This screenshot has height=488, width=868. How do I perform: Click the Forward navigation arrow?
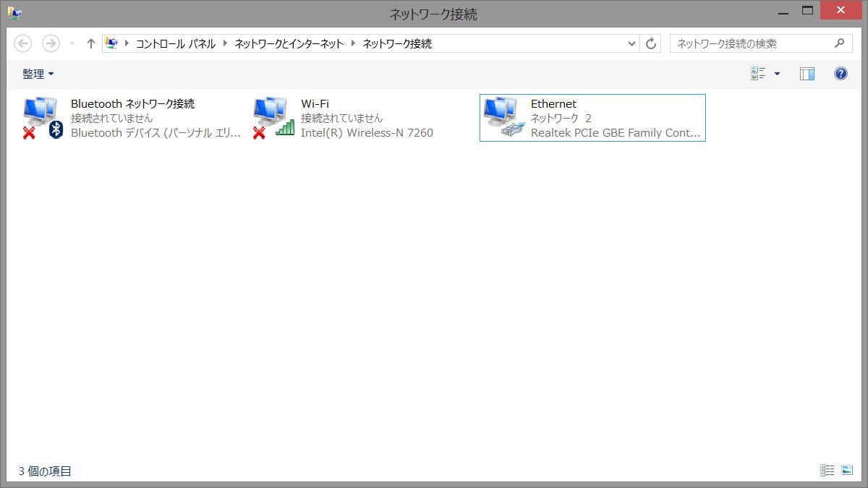coord(51,43)
